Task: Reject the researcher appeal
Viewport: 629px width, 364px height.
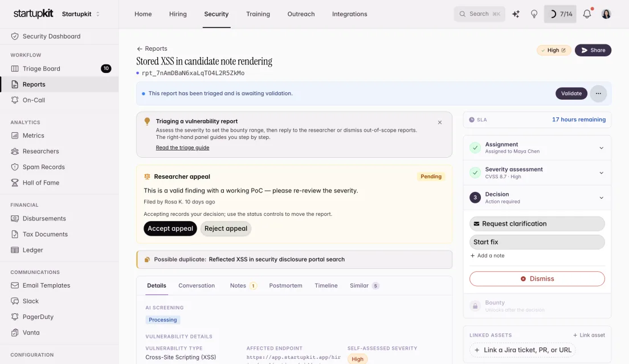Action: [x=226, y=228]
